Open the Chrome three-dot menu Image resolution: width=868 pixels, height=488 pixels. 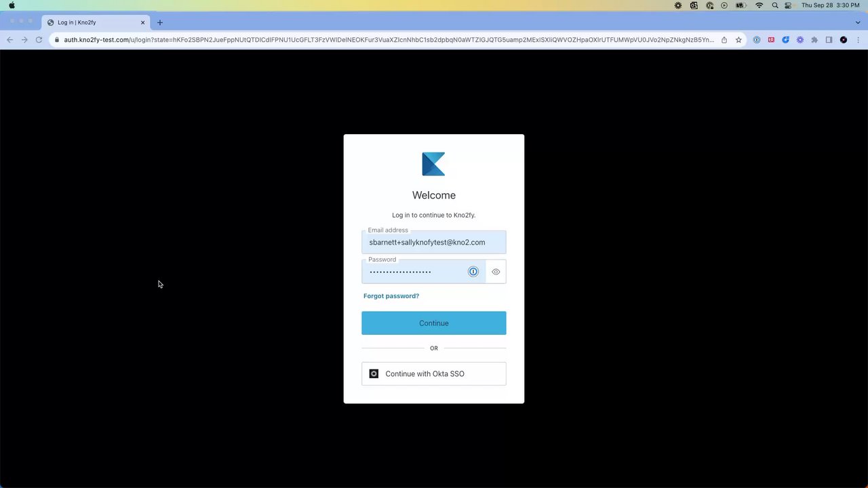[x=858, y=40]
